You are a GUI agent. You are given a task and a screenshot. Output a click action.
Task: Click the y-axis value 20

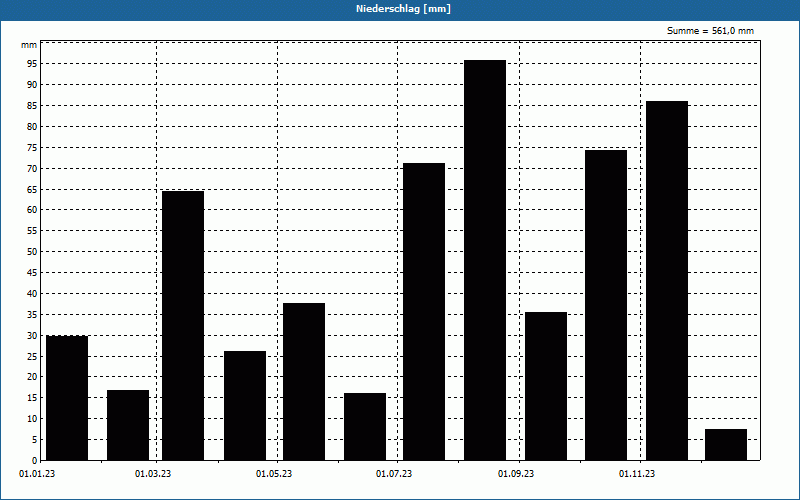click(33, 377)
